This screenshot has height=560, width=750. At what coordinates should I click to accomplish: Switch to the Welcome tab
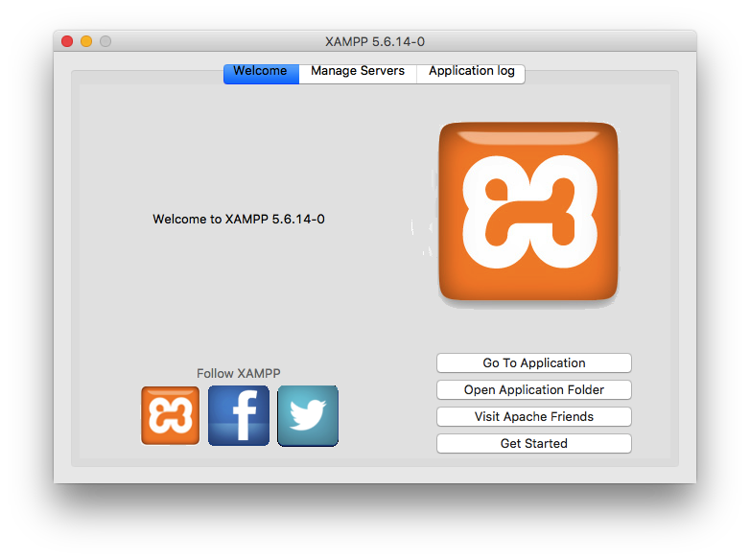261,74
